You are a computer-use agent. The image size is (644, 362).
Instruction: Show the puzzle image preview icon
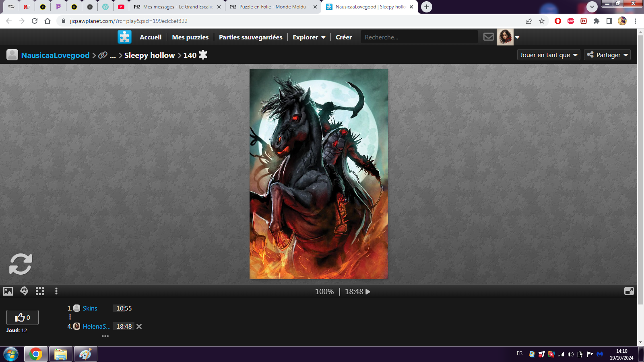coord(8,291)
